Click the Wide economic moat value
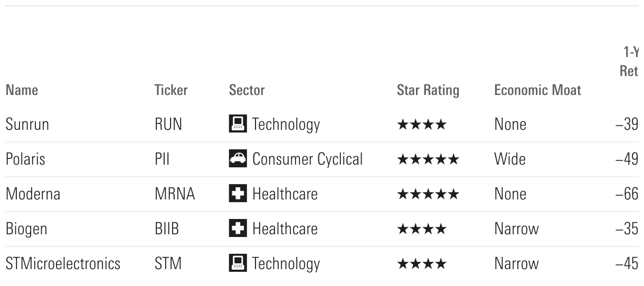The width and height of the screenshot is (644, 286). click(x=509, y=159)
